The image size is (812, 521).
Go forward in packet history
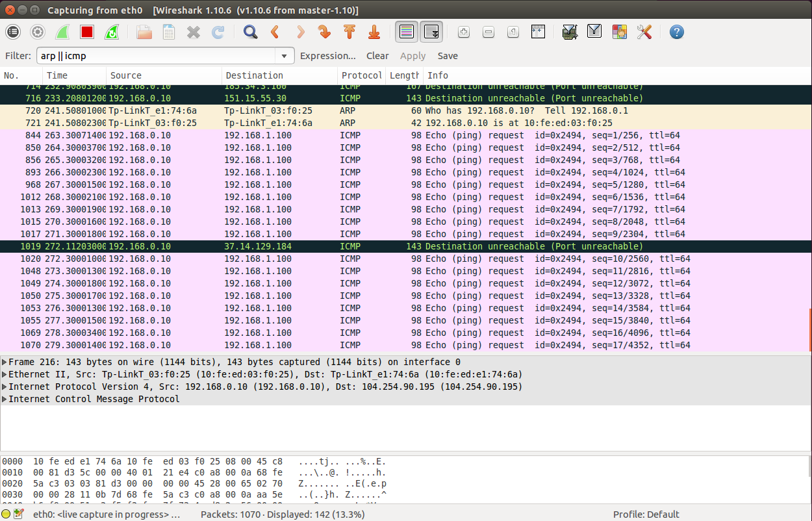pyautogui.click(x=299, y=32)
